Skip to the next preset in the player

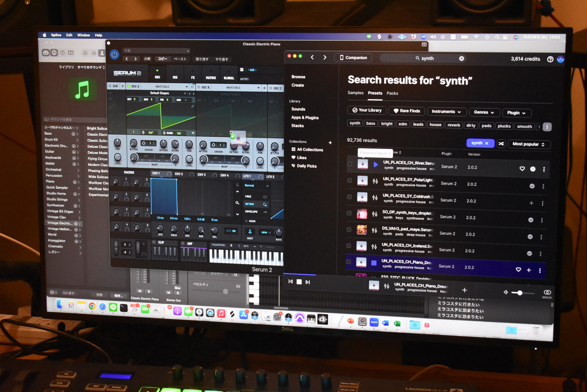click(308, 282)
